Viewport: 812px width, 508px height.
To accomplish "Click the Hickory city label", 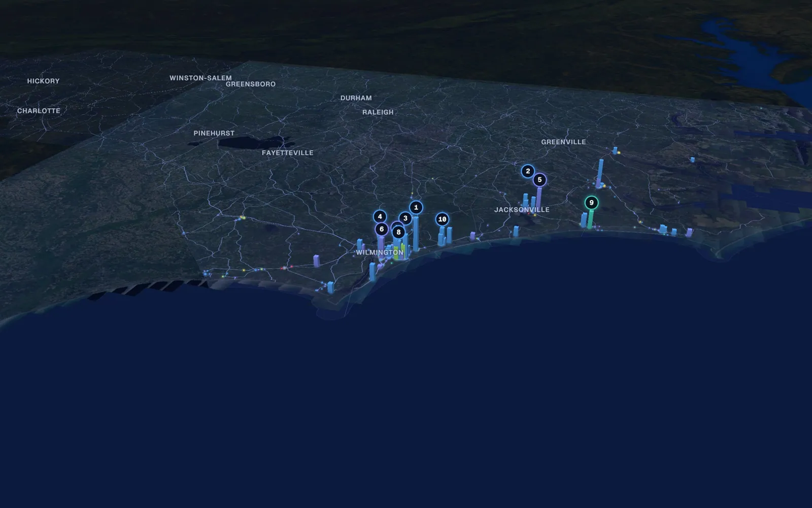I will pos(43,81).
